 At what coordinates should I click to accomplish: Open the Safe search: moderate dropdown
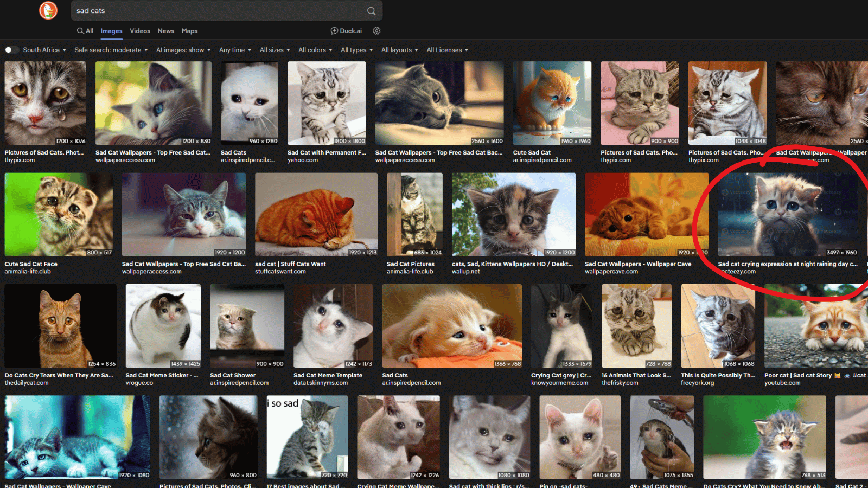click(111, 50)
